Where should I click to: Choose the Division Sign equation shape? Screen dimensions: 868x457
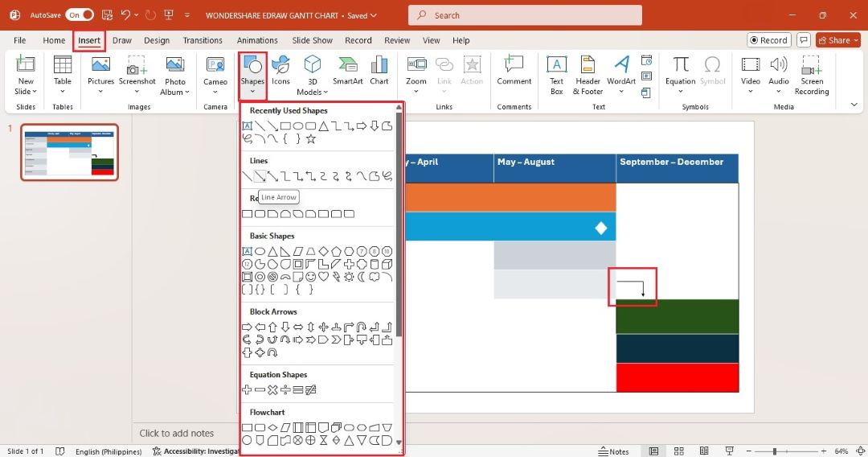coord(285,390)
